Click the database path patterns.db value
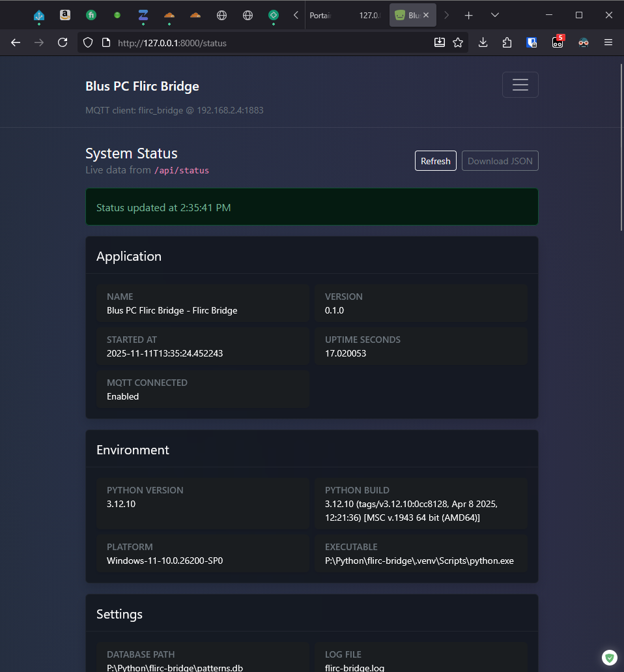Screen dimensions: 624x672 pos(175,667)
